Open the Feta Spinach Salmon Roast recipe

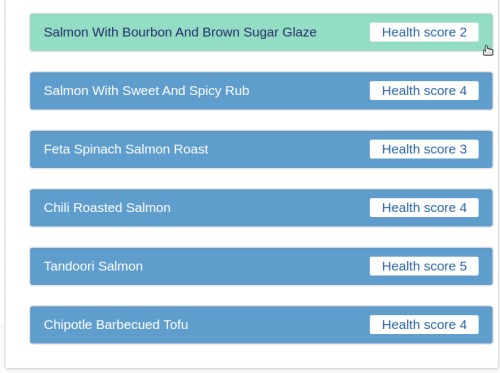tap(126, 149)
